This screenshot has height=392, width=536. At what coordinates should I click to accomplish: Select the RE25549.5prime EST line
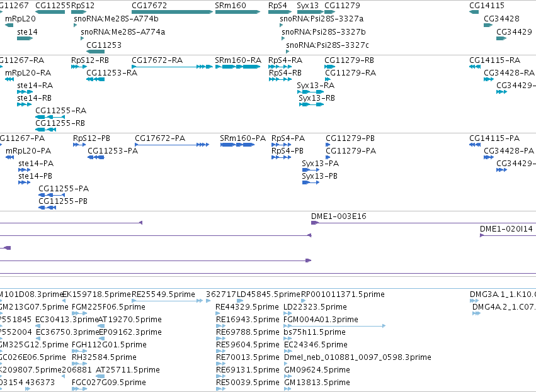pos(167,301)
